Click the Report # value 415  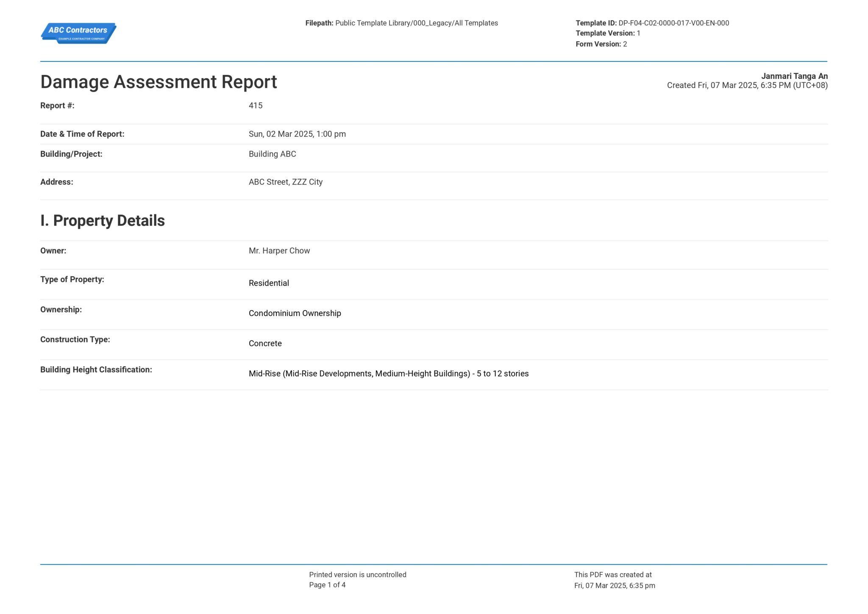pos(256,106)
